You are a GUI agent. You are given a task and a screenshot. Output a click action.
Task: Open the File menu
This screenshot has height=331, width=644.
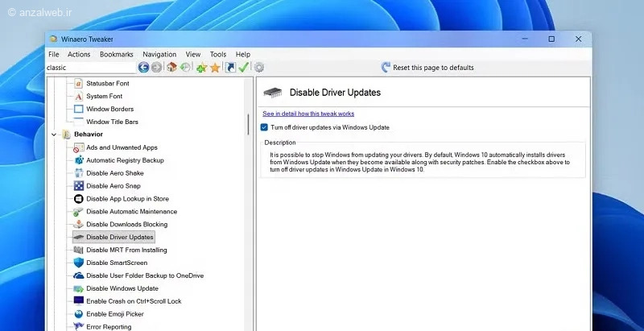54,54
